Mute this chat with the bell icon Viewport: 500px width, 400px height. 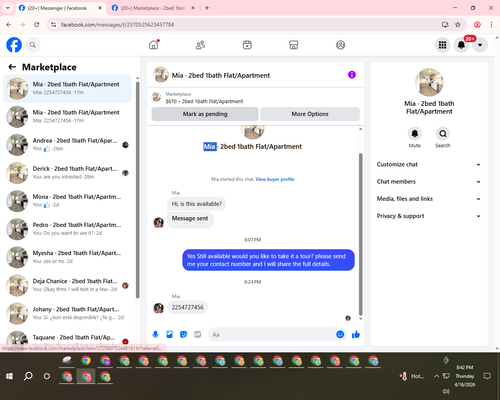415,134
